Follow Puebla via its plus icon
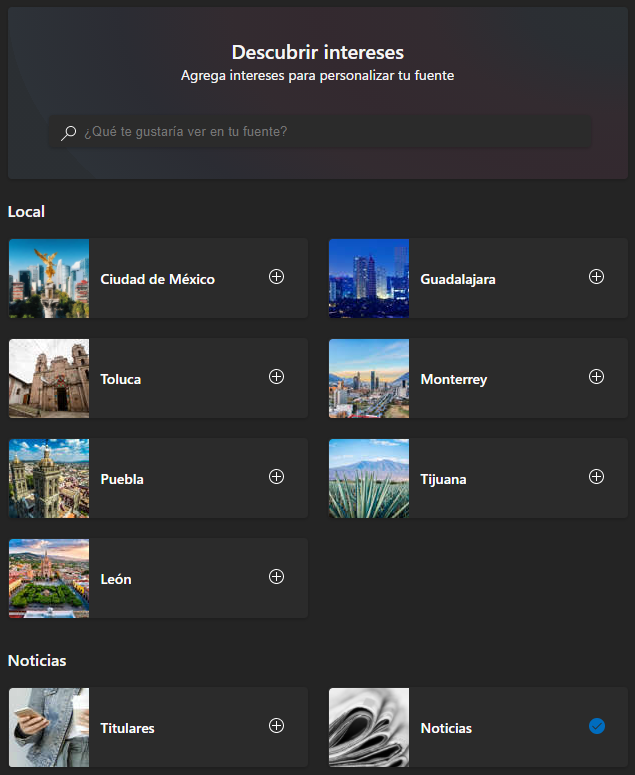The image size is (635, 775). tap(276, 476)
